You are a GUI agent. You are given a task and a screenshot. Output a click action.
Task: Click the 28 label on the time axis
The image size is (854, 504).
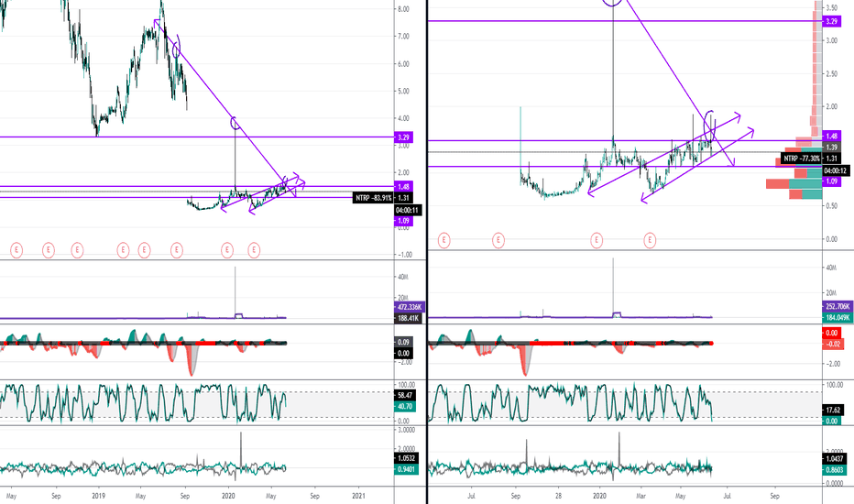click(558, 497)
